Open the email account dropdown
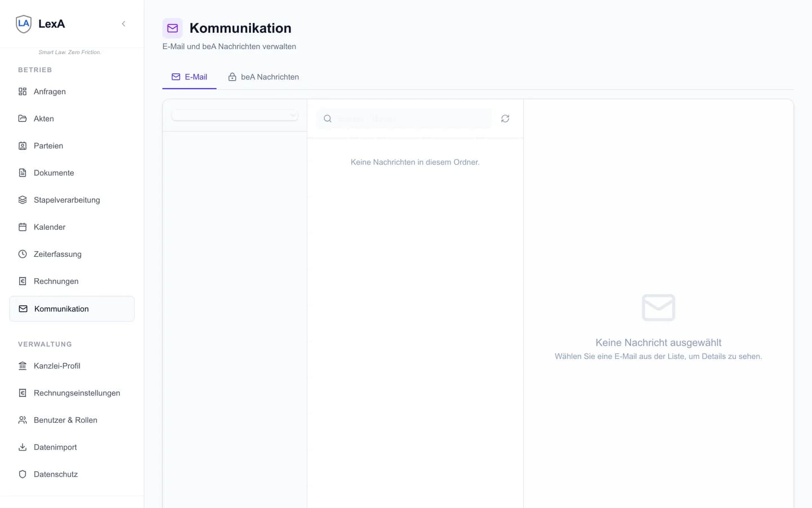The image size is (812, 508). [x=235, y=115]
